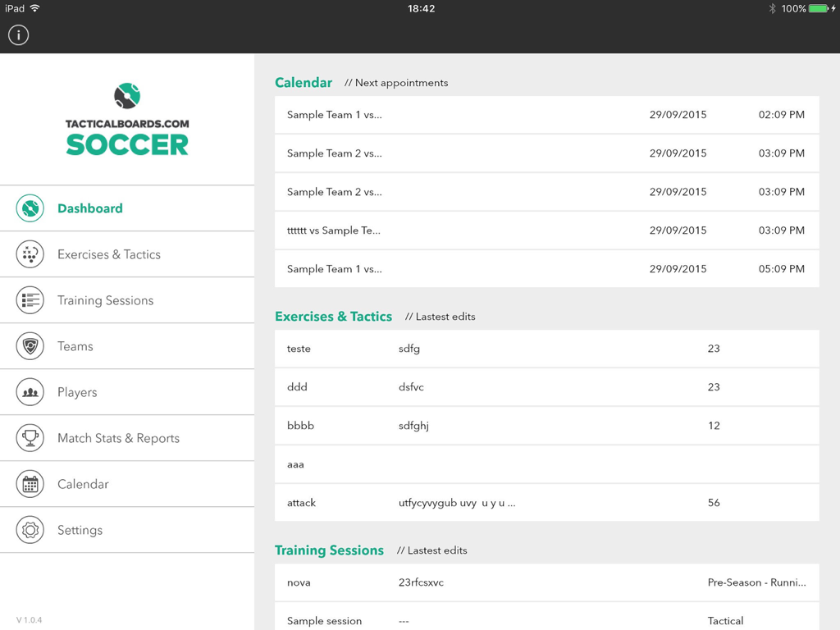840x630 pixels.
Task: Click the Exercises & Tactics tactics-board icon
Action: pos(30,254)
